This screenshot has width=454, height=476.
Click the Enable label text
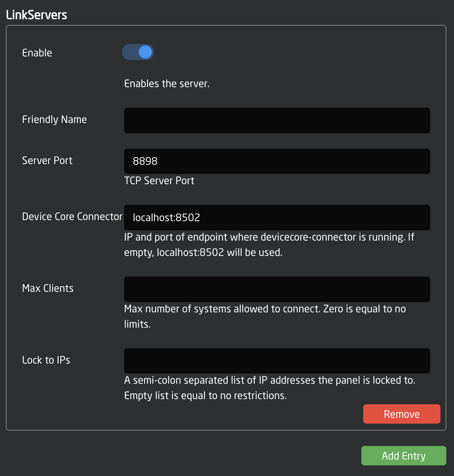(x=37, y=53)
